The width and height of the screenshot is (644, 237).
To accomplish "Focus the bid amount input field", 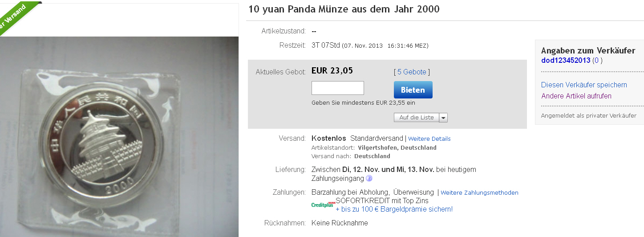I will coord(338,88).
